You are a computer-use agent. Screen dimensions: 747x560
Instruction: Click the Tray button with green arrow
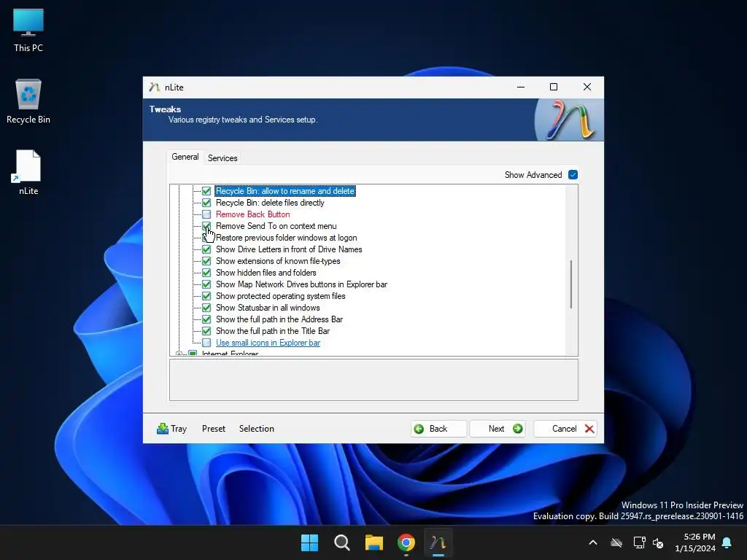171,429
